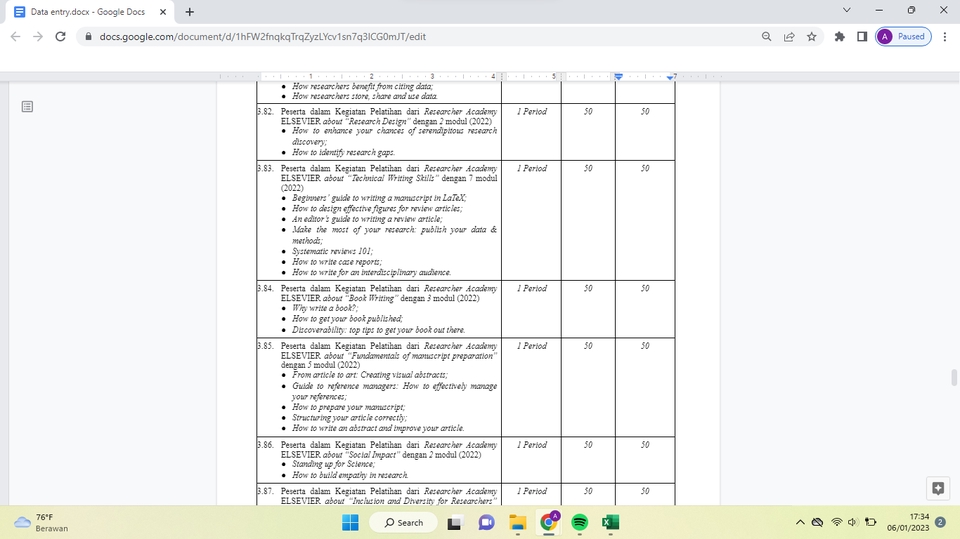This screenshot has height=539, width=960.
Task: Open Chrome three-dot menu
Action: coord(945,37)
